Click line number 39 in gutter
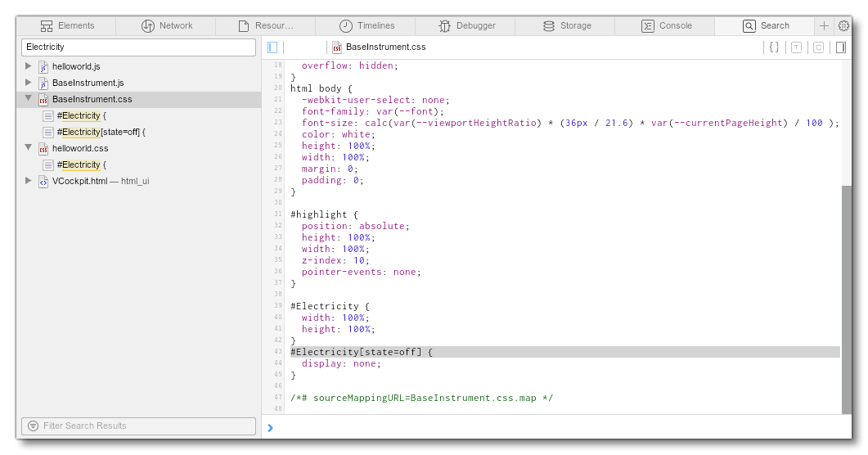Image resolution: width=868 pixels, height=455 pixels. coord(278,305)
